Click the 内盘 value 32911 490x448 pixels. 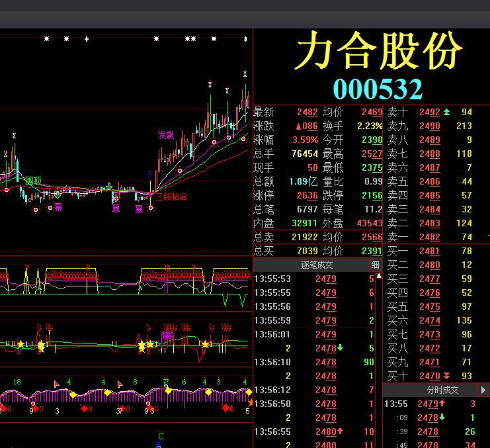click(305, 223)
